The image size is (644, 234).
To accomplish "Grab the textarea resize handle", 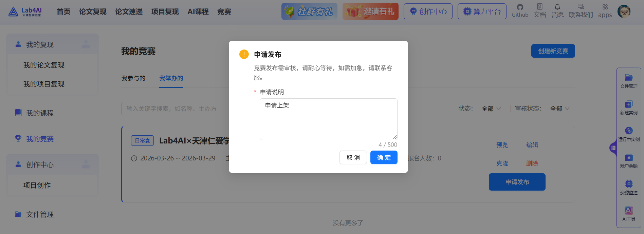I will (x=394, y=137).
